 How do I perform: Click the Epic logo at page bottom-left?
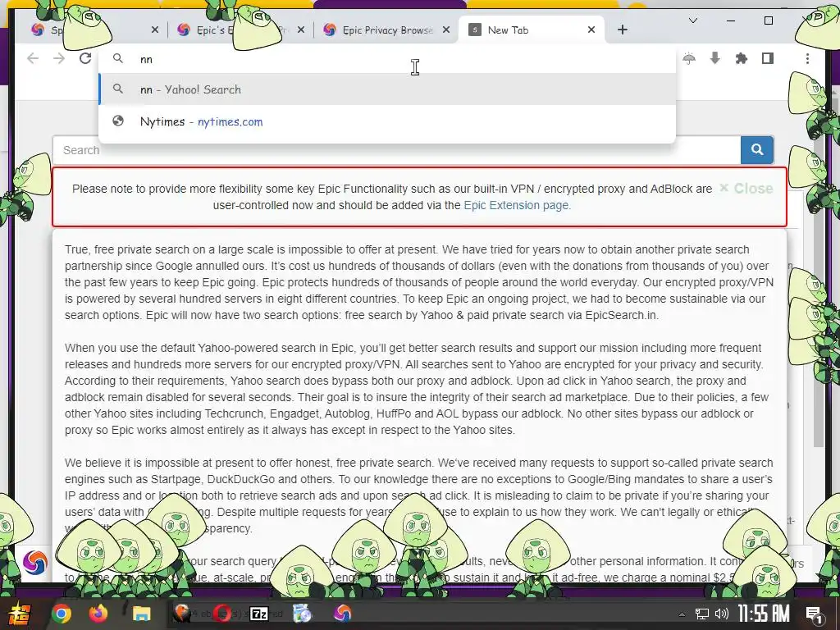(35, 563)
